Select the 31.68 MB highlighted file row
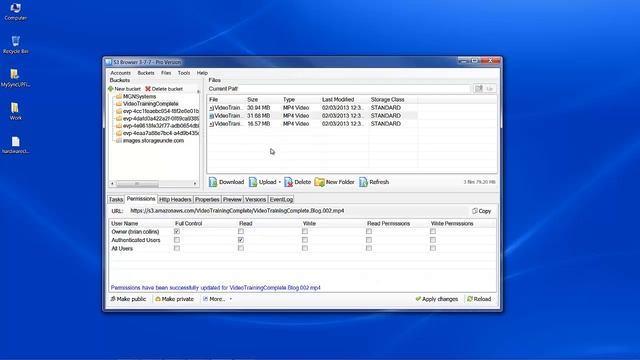This screenshot has height=360, width=640. (313, 116)
